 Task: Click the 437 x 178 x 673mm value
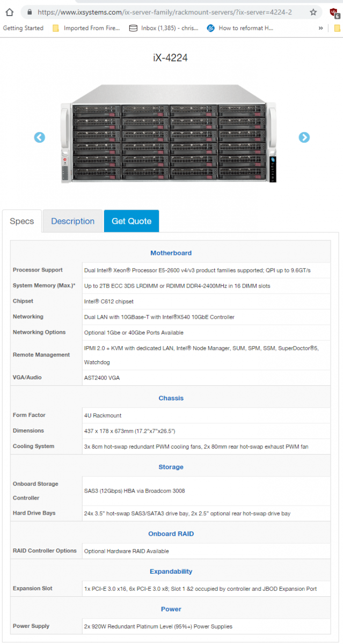click(129, 431)
